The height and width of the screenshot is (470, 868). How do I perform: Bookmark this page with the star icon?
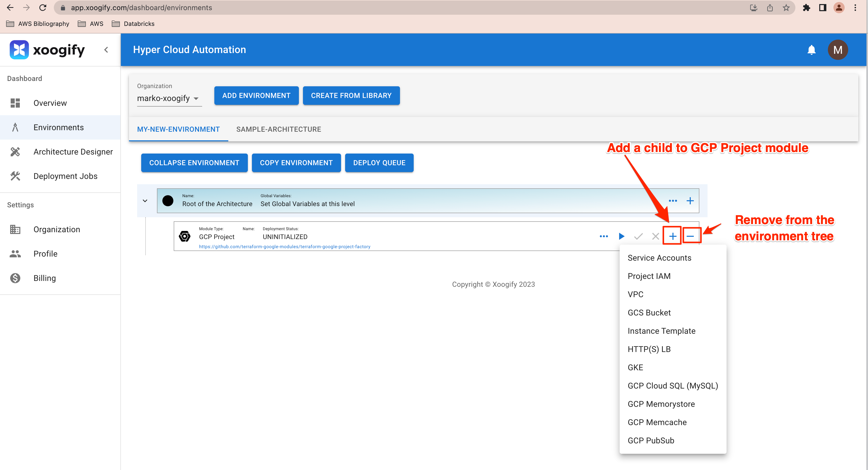coord(786,8)
